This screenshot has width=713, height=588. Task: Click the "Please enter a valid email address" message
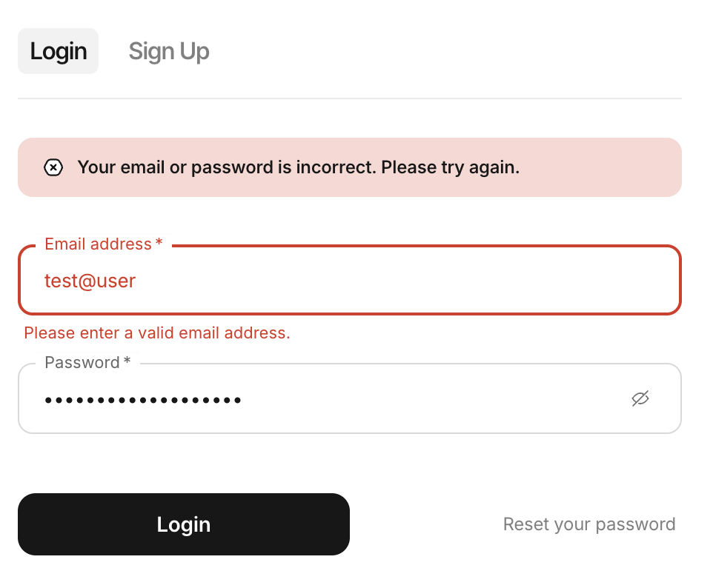pyautogui.click(x=157, y=333)
